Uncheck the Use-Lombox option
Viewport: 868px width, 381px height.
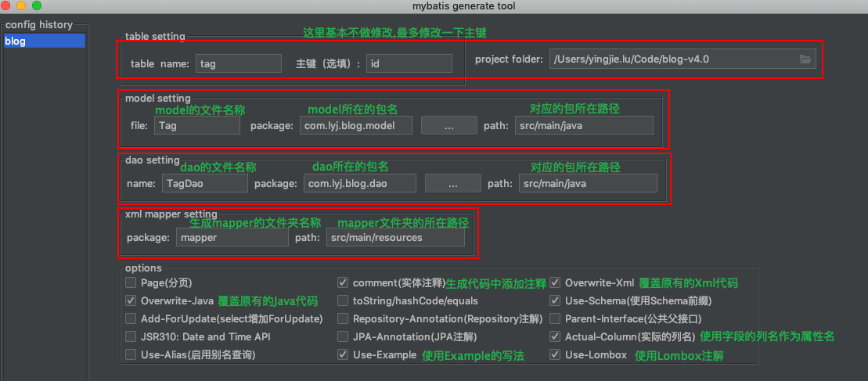click(x=555, y=355)
